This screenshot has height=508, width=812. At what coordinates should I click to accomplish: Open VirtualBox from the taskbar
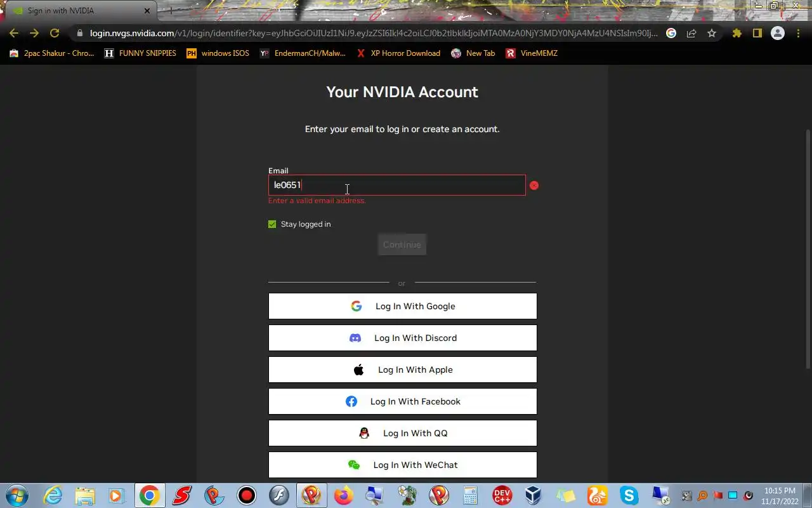coord(534,495)
